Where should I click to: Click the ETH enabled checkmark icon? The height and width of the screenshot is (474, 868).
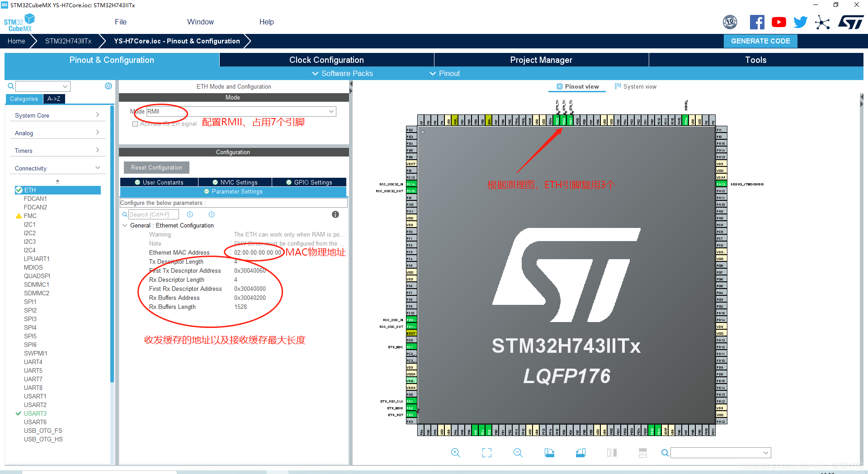pyautogui.click(x=19, y=190)
